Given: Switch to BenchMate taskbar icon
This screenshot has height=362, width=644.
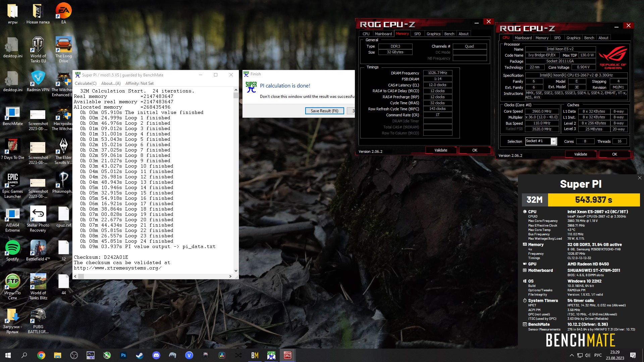Looking at the screenshot, I should click(x=255, y=355).
